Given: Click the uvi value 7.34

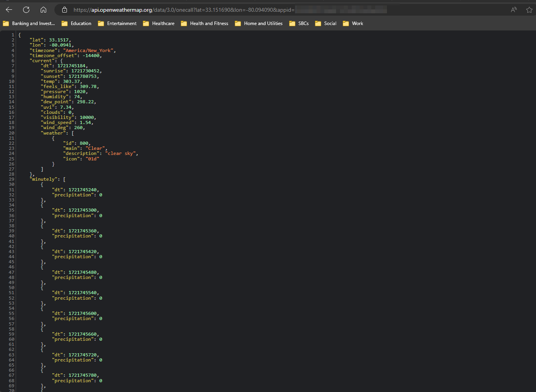Looking at the screenshot, I should 66,107.
